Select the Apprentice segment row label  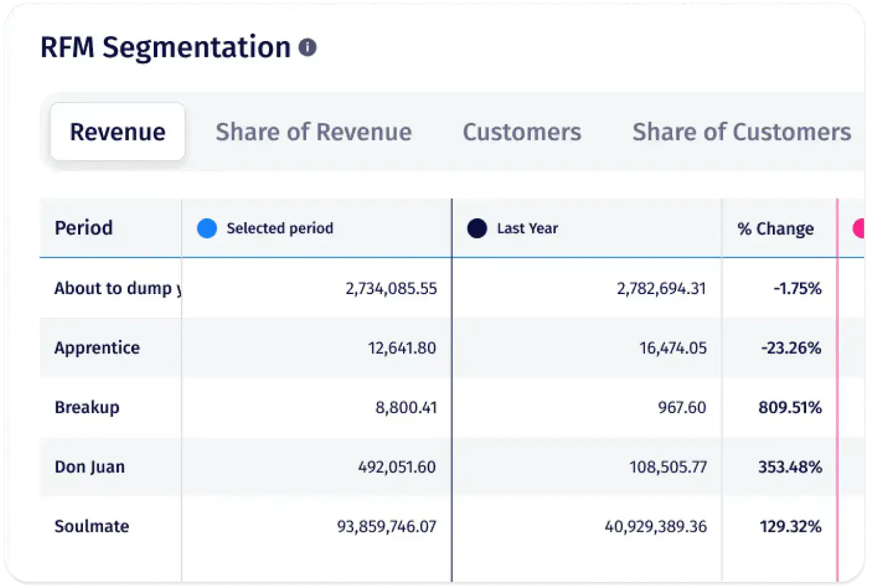point(97,348)
